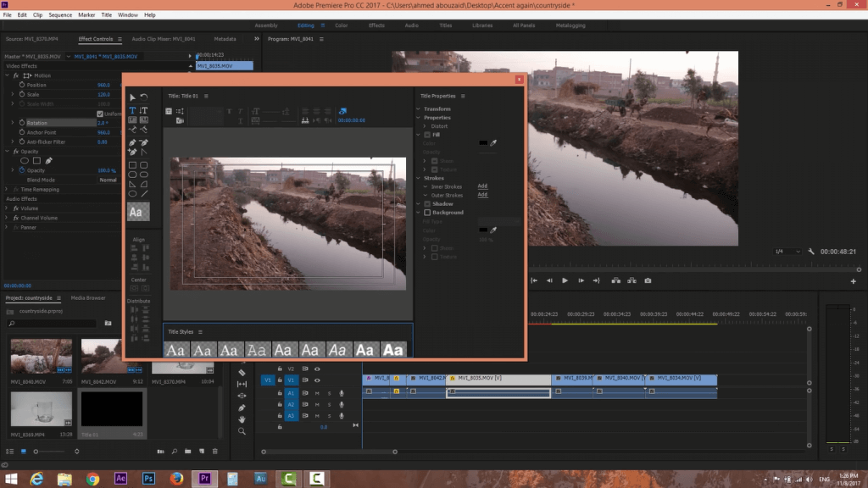Image resolution: width=868 pixels, height=488 pixels.
Task: Enable the Shadow checkbox
Action: coord(427,203)
